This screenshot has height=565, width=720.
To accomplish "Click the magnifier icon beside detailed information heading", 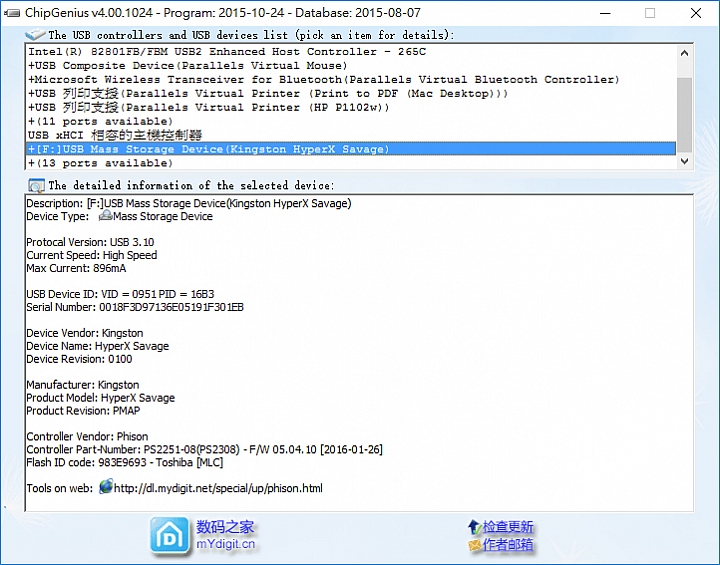I will tap(36, 186).
